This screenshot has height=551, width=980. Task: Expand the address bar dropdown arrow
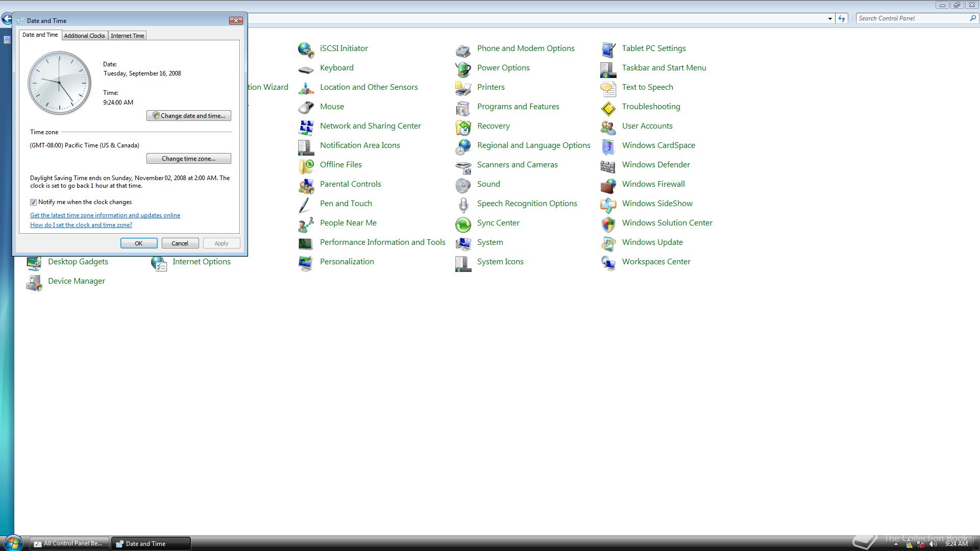(830, 18)
